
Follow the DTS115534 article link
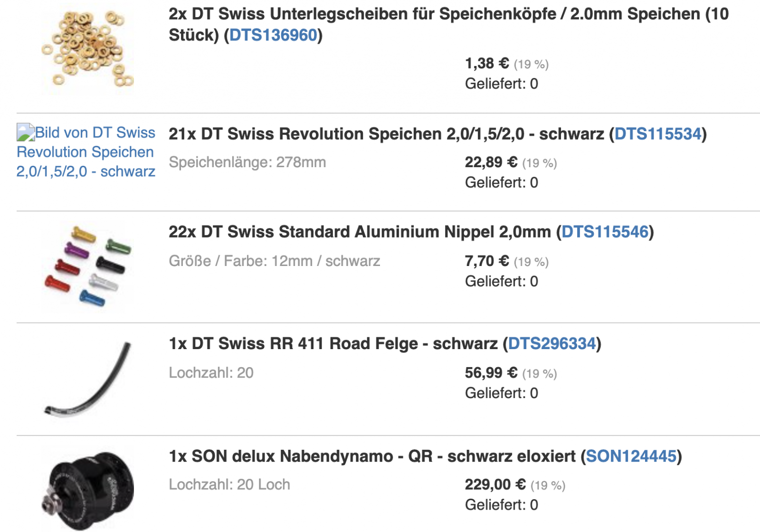(x=658, y=134)
